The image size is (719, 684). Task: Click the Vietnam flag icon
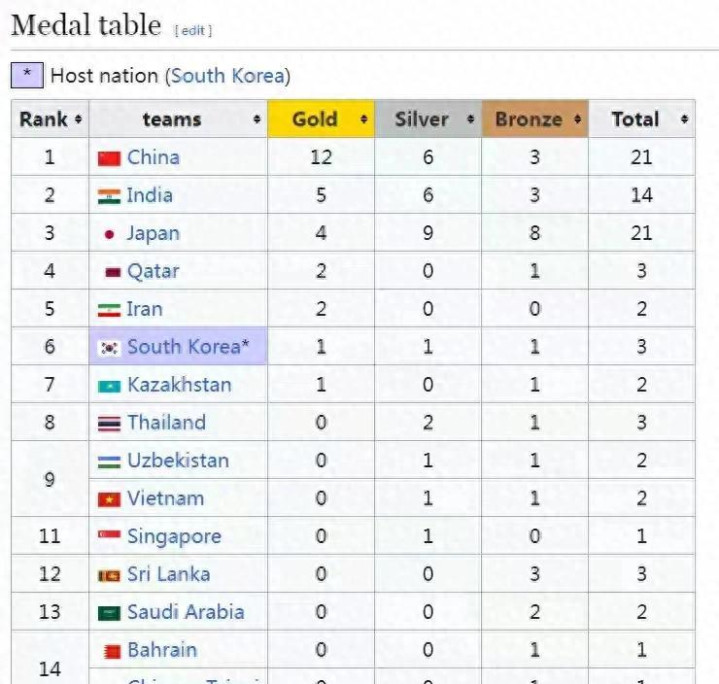(109, 499)
